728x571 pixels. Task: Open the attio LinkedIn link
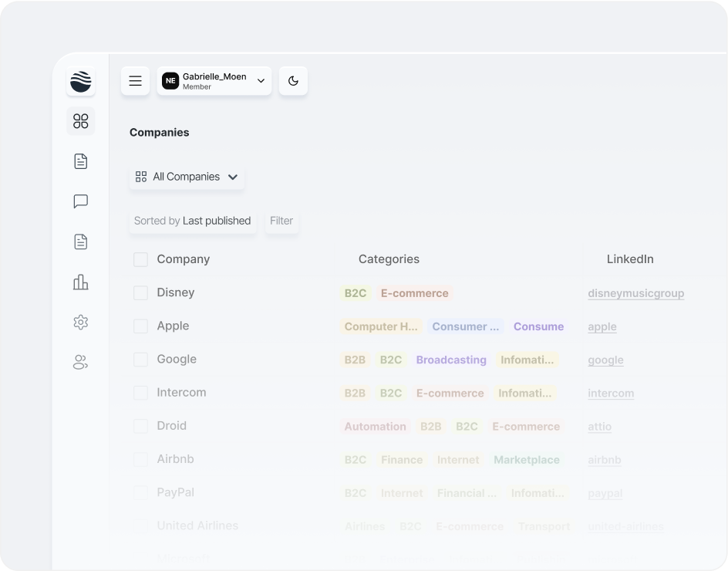(599, 427)
